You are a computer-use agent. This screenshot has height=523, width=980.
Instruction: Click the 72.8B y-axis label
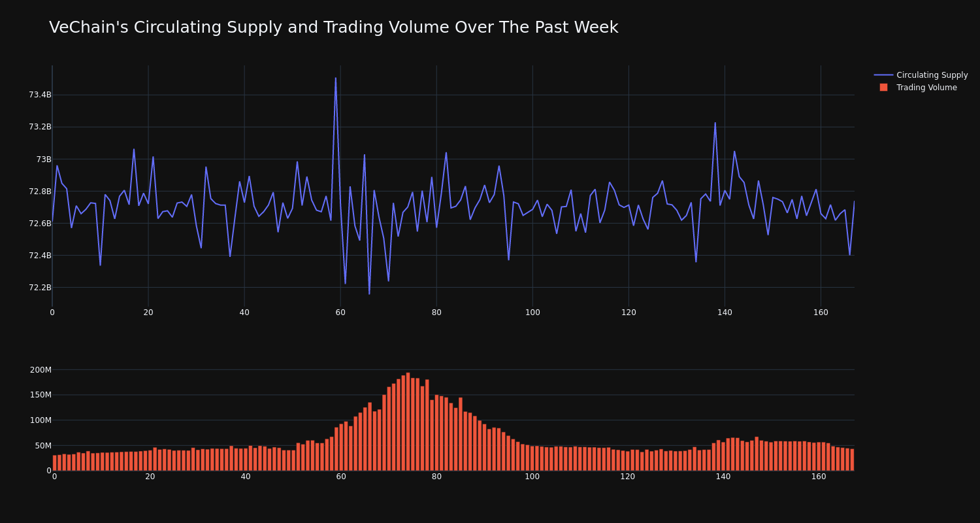[x=40, y=191]
